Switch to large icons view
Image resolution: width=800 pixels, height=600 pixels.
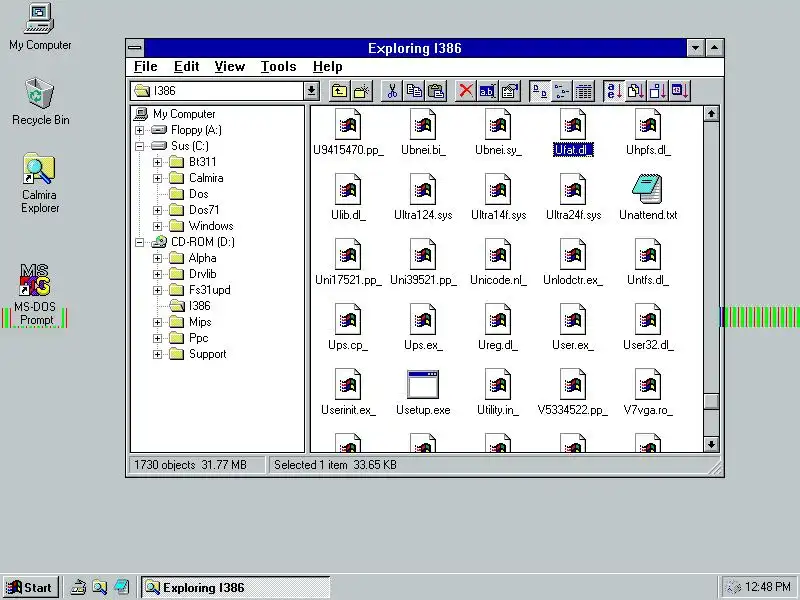(540, 91)
